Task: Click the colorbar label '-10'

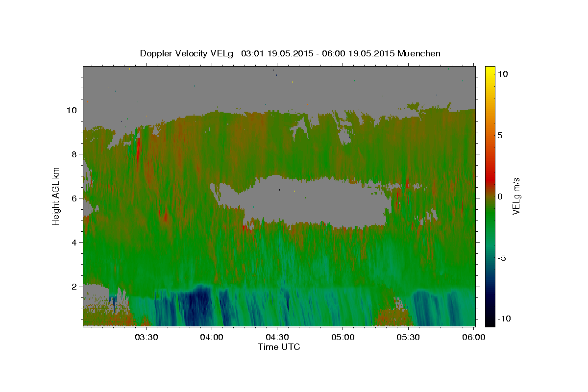Action: click(x=504, y=319)
